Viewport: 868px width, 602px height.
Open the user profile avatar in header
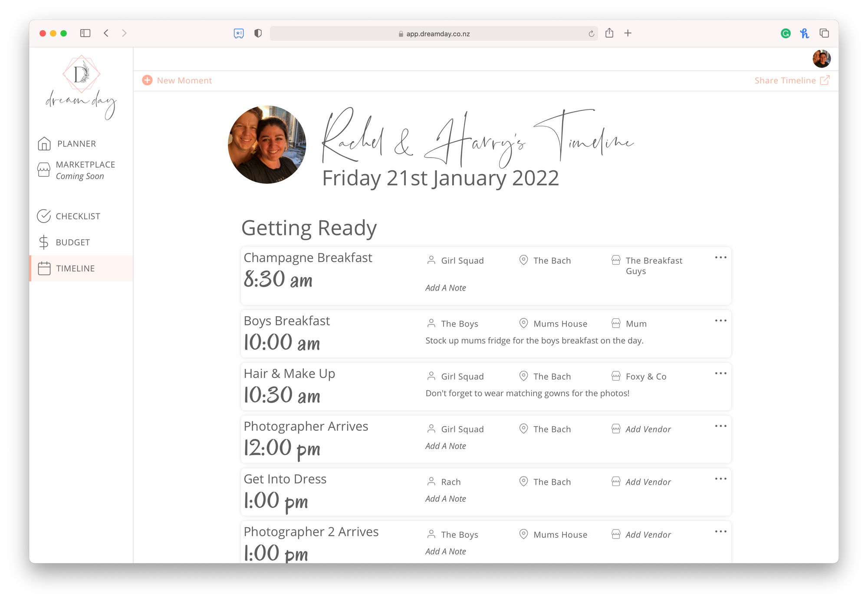click(x=822, y=59)
